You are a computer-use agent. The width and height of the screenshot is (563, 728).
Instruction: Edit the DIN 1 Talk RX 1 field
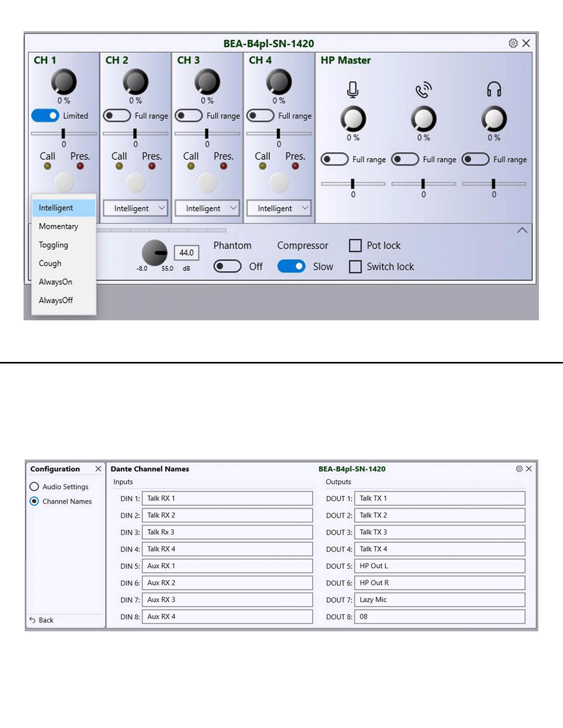pyautogui.click(x=227, y=498)
